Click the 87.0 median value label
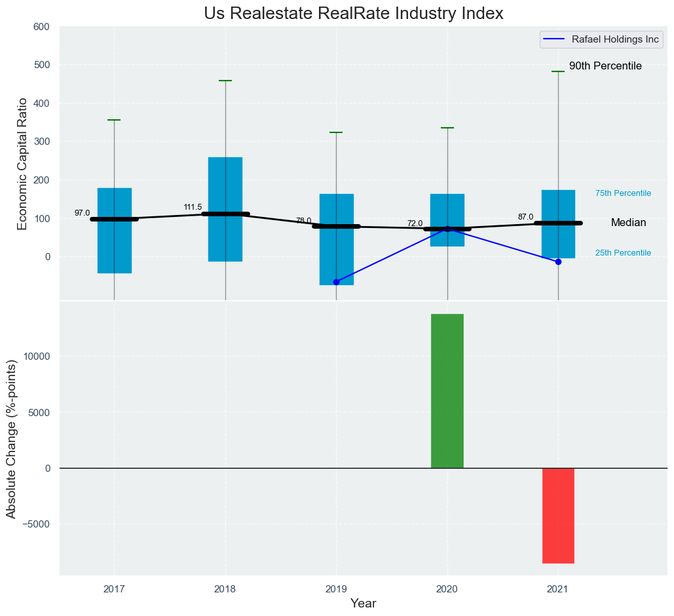This screenshot has width=674, height=616. [x=525, y=217]
